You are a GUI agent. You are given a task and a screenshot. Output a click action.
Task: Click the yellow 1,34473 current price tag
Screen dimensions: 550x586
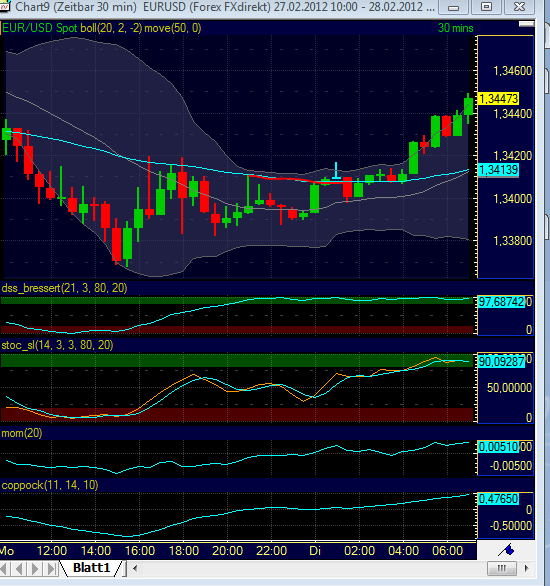tap(498, 99)
